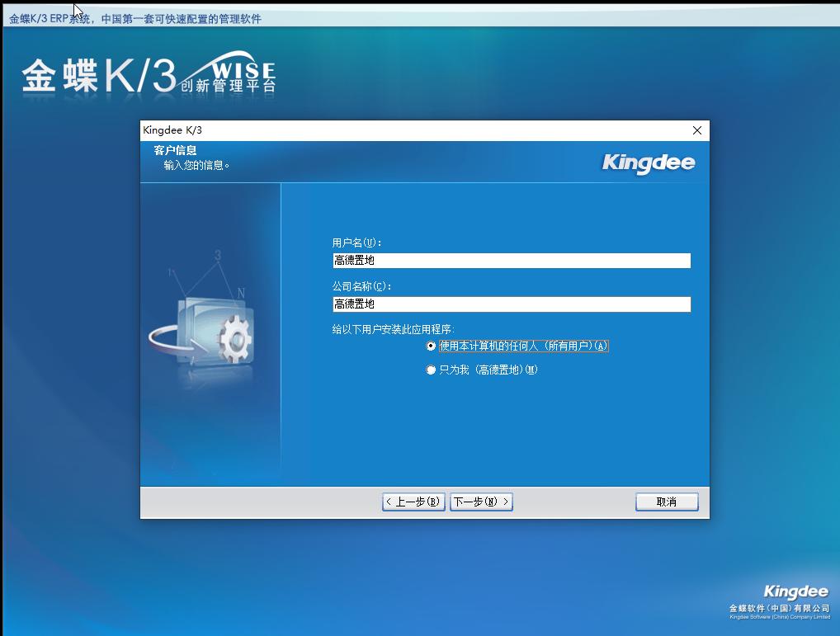This screenshot has height=636, width=840.
Task: Click 上一步 to go back
Action: coord(413,501)
